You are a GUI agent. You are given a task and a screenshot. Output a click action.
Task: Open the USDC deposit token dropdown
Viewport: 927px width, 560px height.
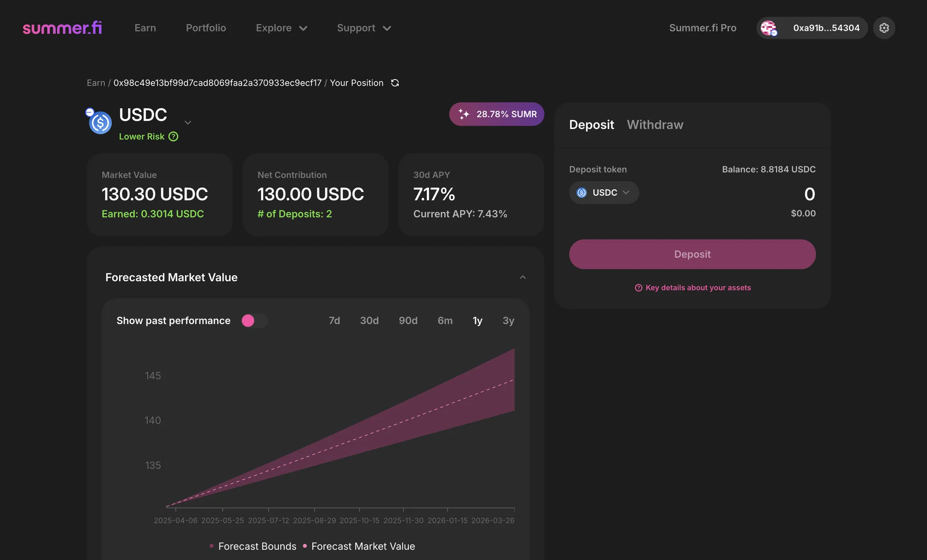604,192
